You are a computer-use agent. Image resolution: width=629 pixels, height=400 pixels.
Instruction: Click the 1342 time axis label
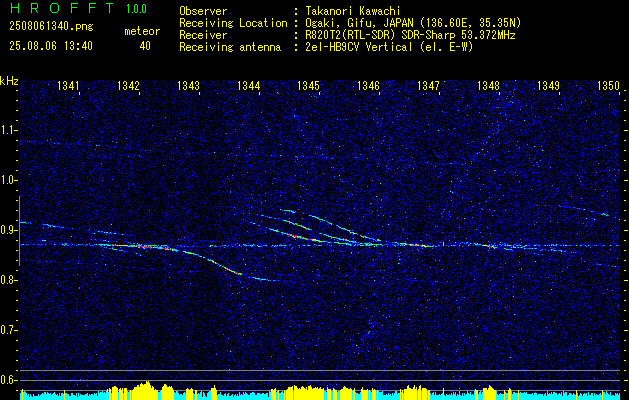[128, 86]
